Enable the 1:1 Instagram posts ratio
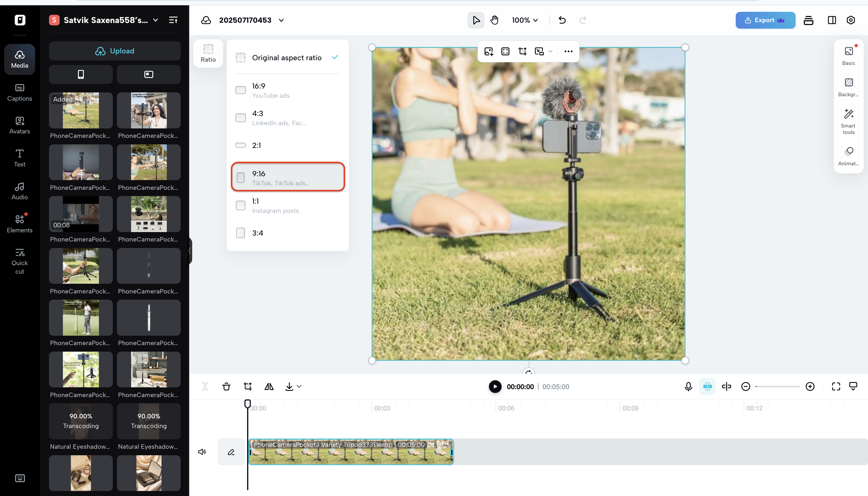Viewport: 868px width, 496px height. point(241,205)
